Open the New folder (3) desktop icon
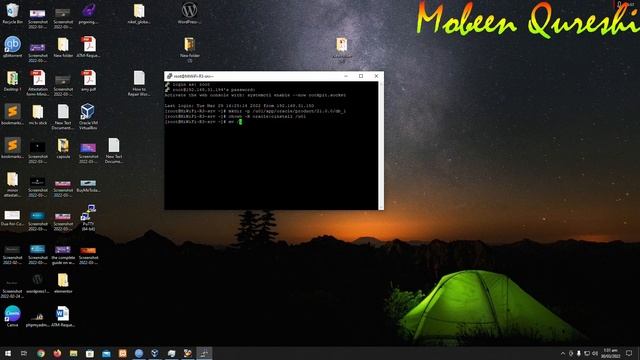Viewport: 640px width, 360px height. [189, 49]
